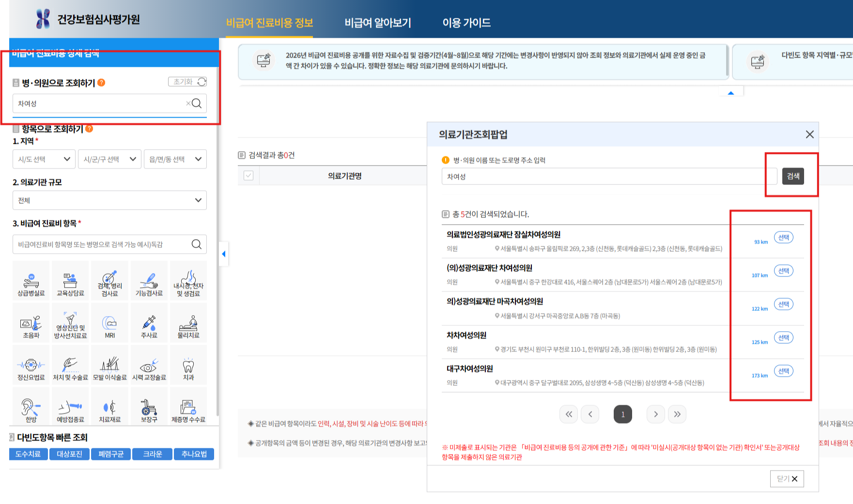Go to the HIRA 건강보험심사평가원 logo
The height and width of the screenshot is (504, 853).
click(88, 19)
